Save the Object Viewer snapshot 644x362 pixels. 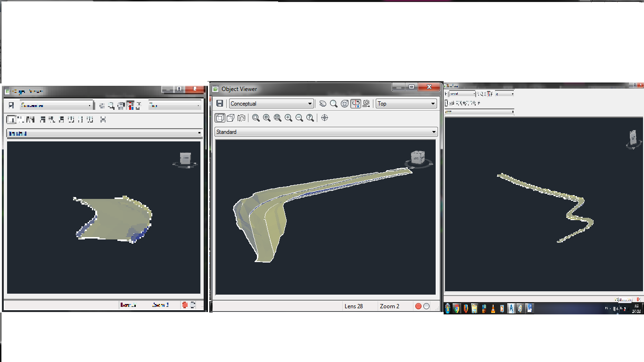click(220, 103)
